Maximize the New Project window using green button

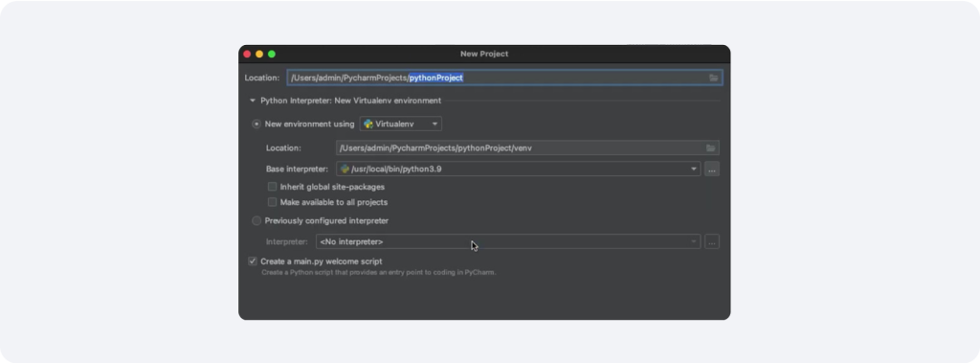tap(272, 54)
